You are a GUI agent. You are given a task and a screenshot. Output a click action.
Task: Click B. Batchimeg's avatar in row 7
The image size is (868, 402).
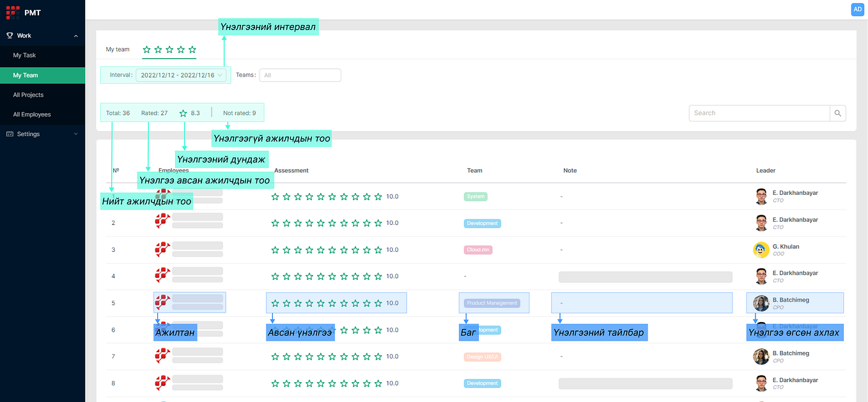[761, 357]
